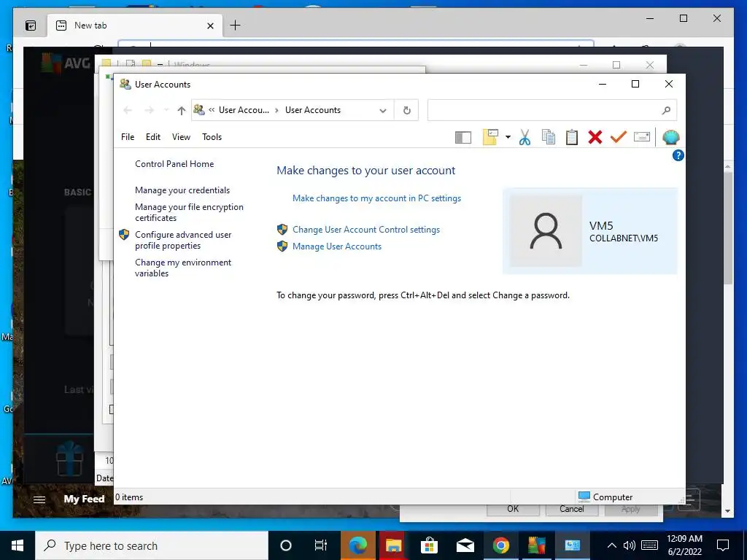747x560 pixels.
Task: Click the folder options toolbar icon
Action: [x=490, y=137]
